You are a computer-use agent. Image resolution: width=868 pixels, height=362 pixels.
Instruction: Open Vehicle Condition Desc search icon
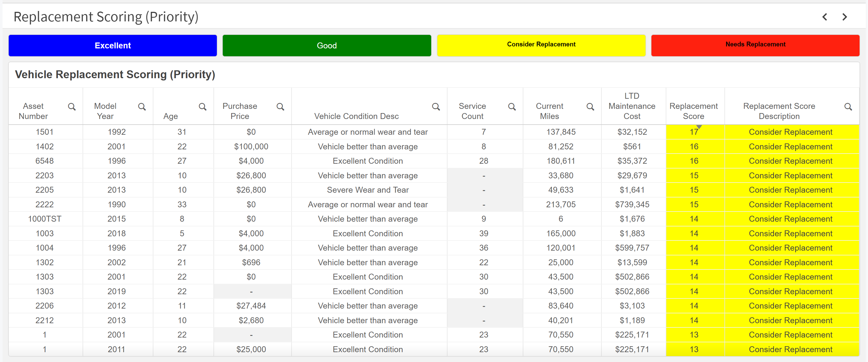pos(436,107)
